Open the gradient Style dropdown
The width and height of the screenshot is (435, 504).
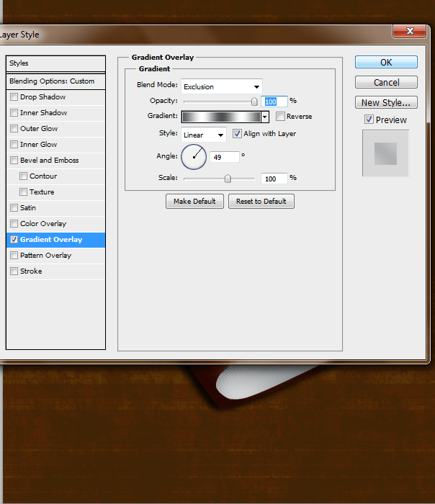click(x=204, y=135)
